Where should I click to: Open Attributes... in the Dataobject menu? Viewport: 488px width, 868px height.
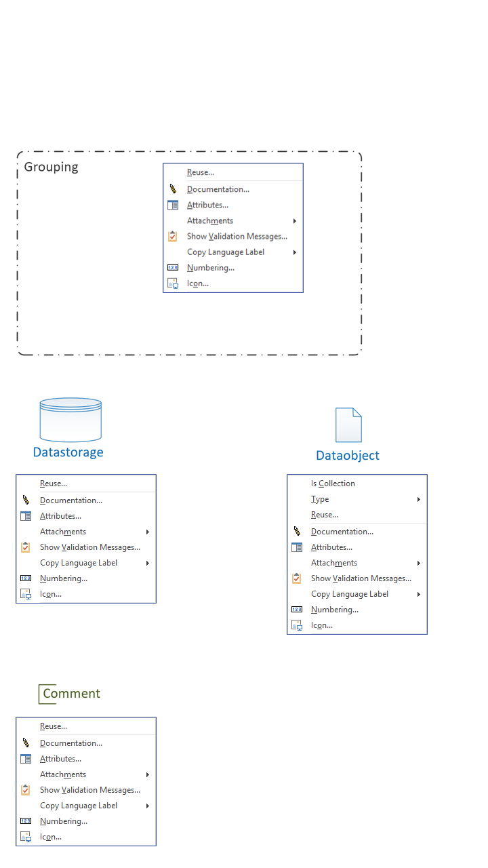pyautogui.click(x=331, y=547)
